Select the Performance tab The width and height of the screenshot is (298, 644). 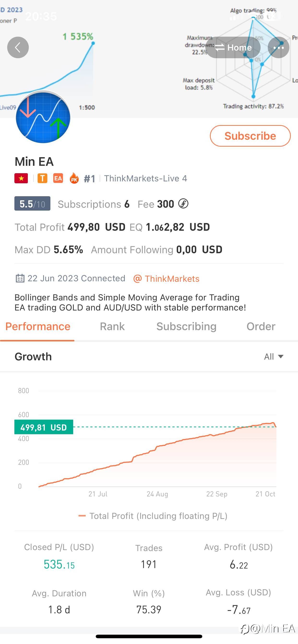38,326
